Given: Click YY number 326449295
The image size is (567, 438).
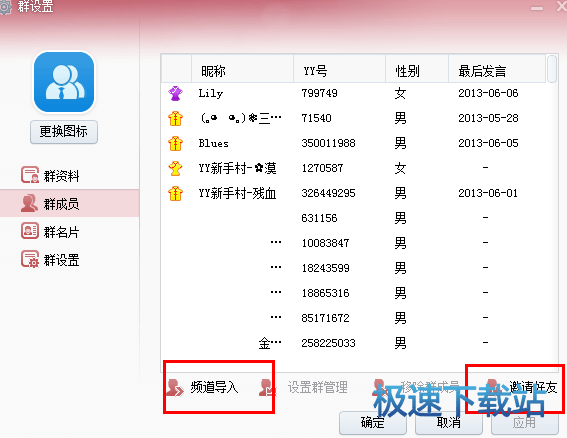Looking at the screenshot, I should 329,193.
